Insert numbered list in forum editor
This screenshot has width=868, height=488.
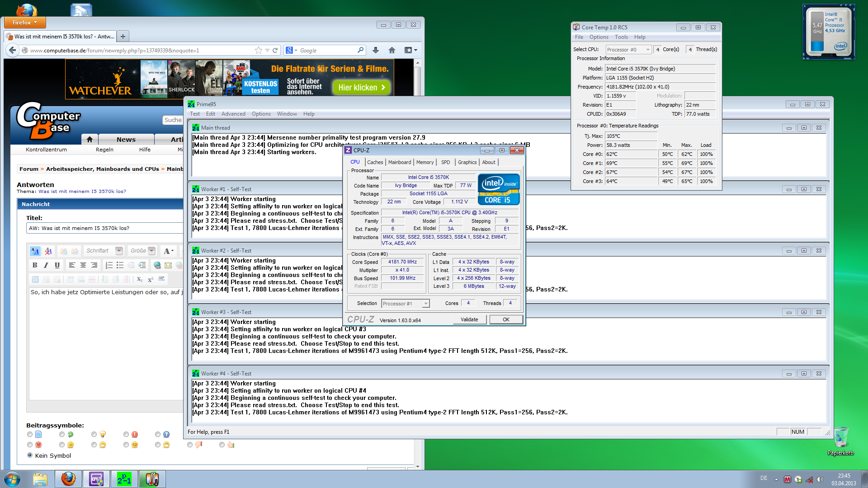tap(109, 265)
